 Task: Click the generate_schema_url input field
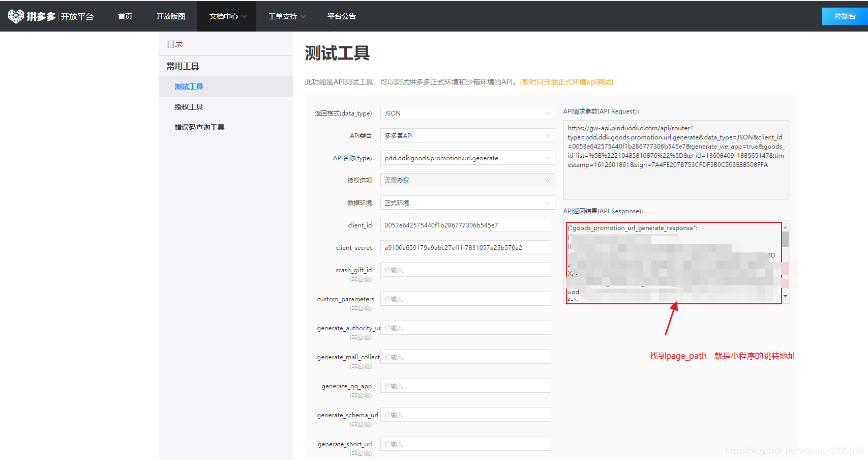click(x=465, y=415)
